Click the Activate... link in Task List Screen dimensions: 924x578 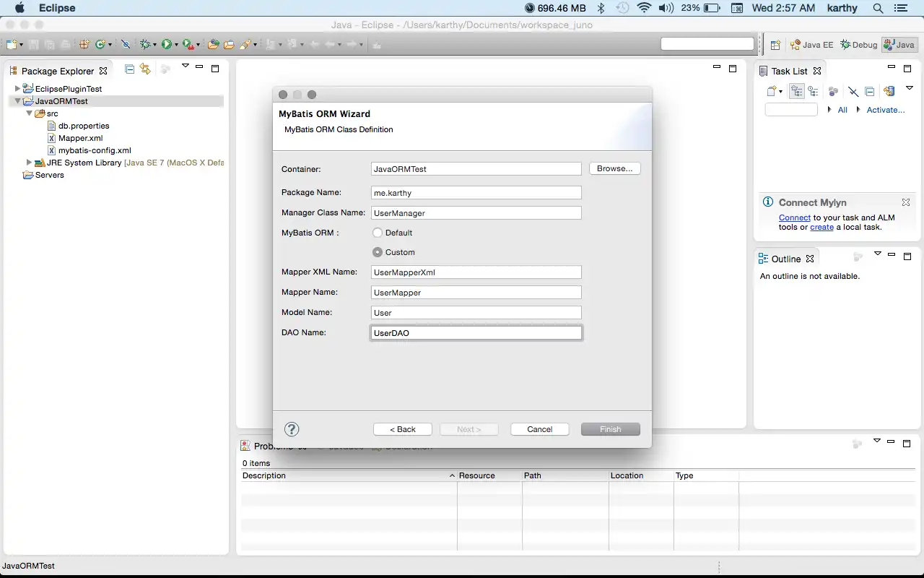886,110
